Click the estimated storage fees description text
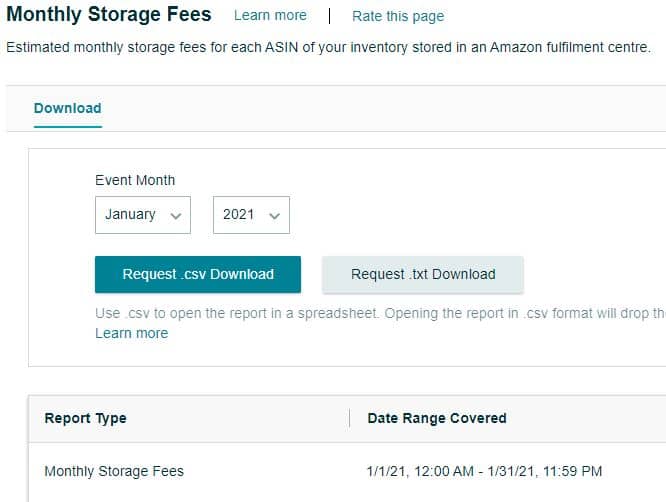Screen dimensions: 666x502 [328, 47]
